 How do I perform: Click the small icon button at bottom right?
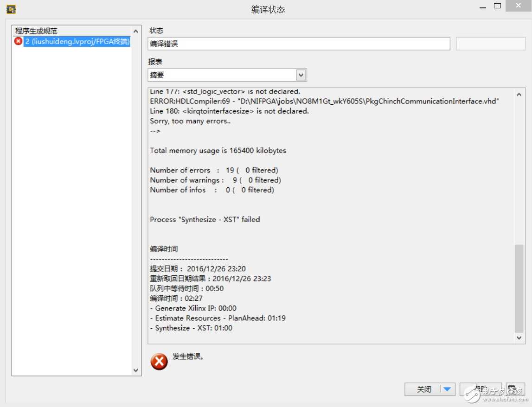pos(515,389)
